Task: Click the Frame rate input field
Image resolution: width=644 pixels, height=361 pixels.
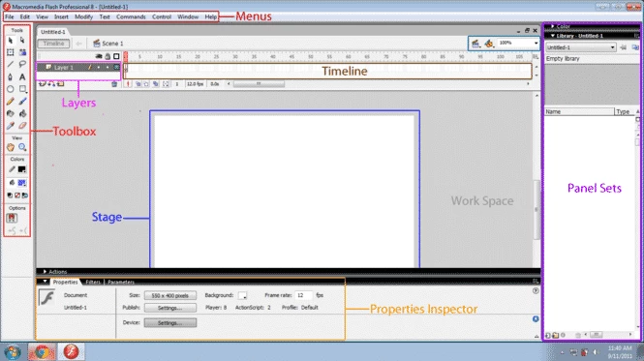Action: click(x=303, y=295)
